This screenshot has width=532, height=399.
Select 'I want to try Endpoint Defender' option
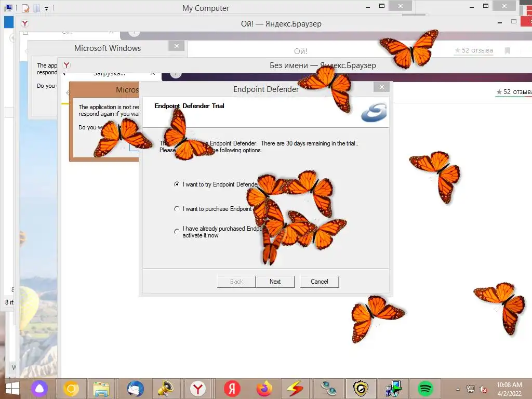(x=177, y=184)
